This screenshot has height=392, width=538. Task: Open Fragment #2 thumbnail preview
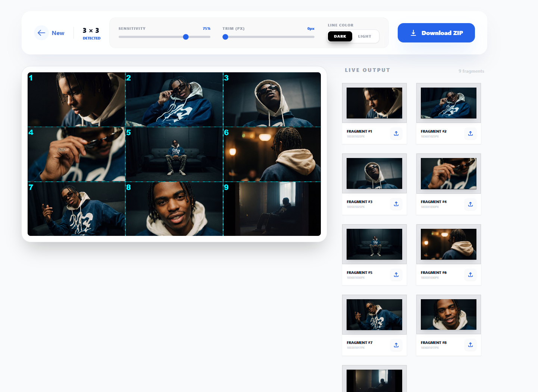coord(448,103)
